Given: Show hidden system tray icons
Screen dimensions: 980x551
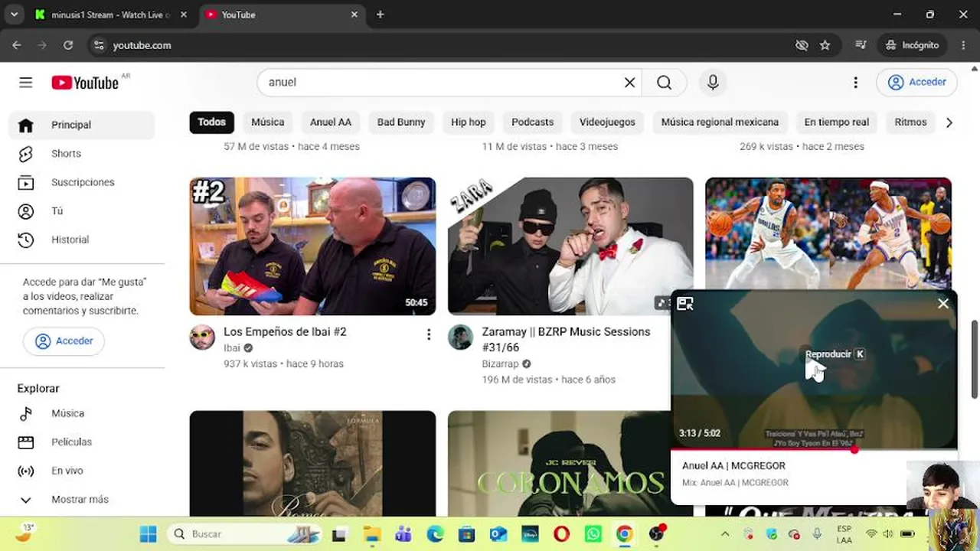Looking at the screenshot, I should pos(725,534).
